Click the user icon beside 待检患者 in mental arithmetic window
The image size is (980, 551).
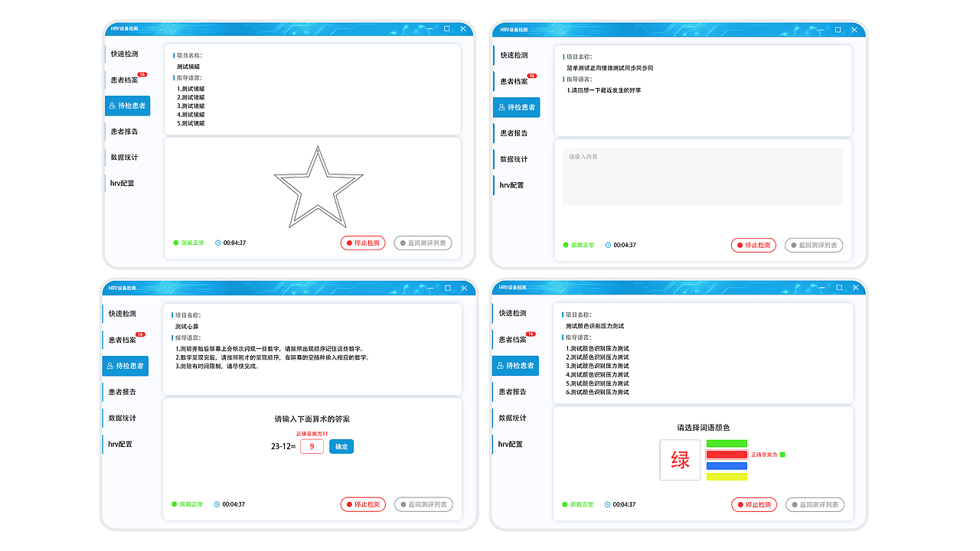pos(111,366)
